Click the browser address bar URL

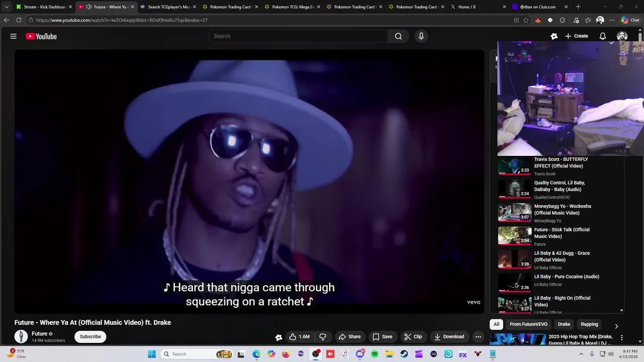point(122,20)
